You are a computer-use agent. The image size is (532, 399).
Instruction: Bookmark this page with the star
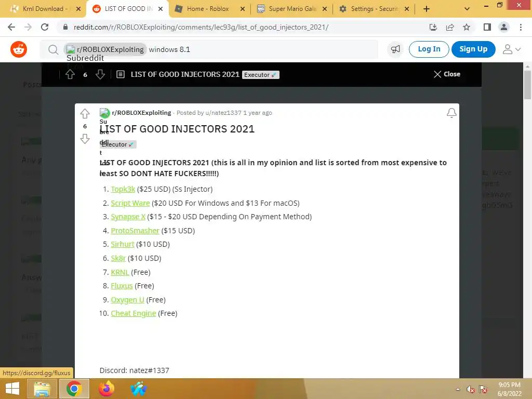pyautogui.click(x=467, y=27)
